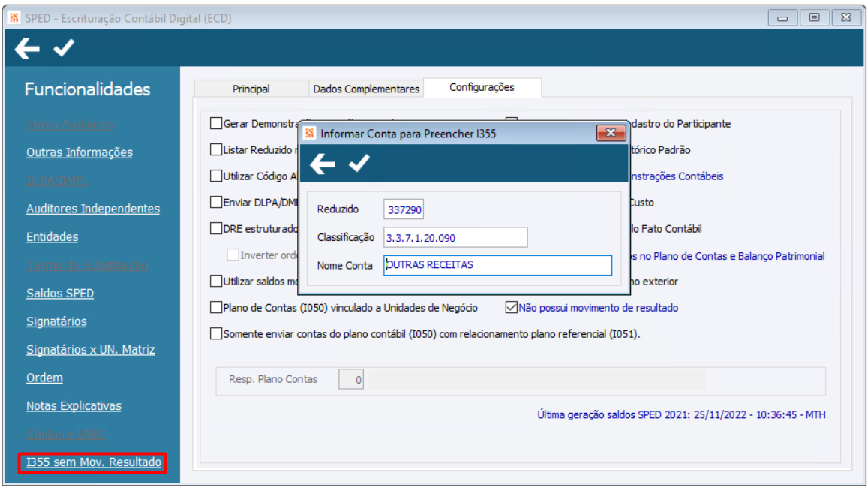This screenshot has height=488, width=868.
Task: Toggle Gerar Demonstrações checkbox
Action: pyautogui.click(x=216, y=124)
